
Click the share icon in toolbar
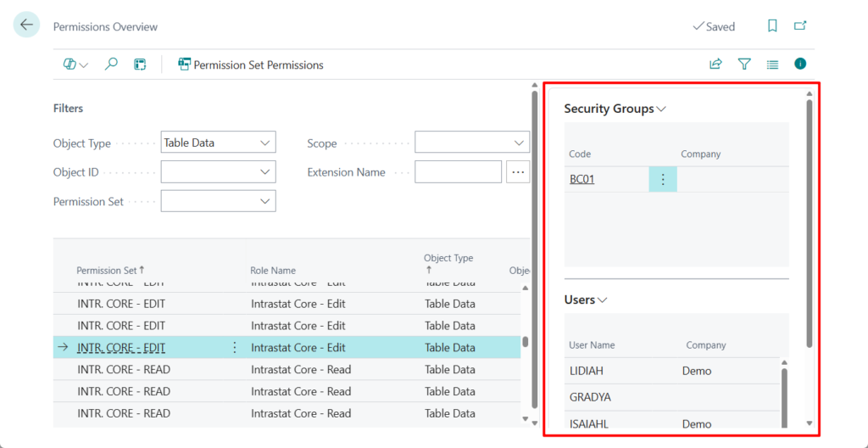point(715,64)
